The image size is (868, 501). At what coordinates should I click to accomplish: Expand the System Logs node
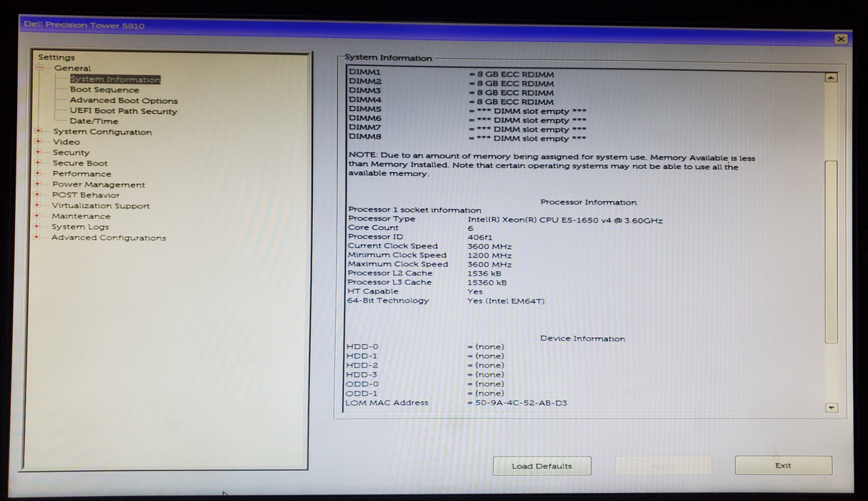tap(38, 226)
